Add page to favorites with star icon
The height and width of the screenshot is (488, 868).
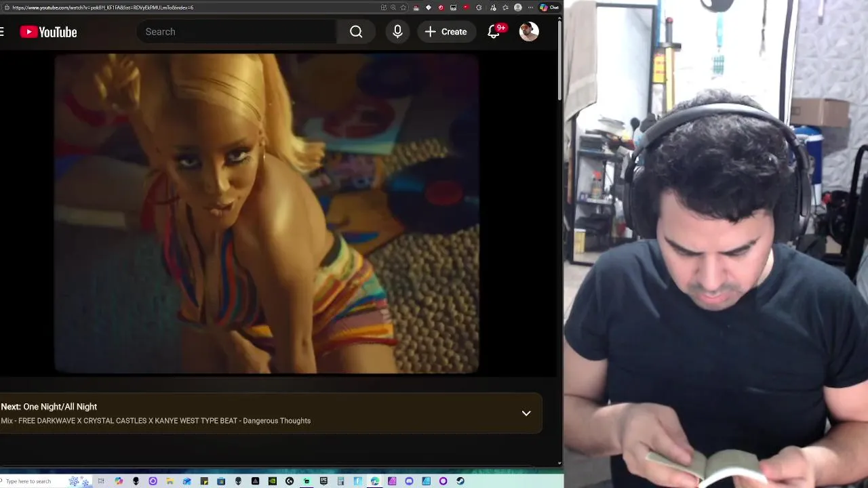[x=403, y=7]
